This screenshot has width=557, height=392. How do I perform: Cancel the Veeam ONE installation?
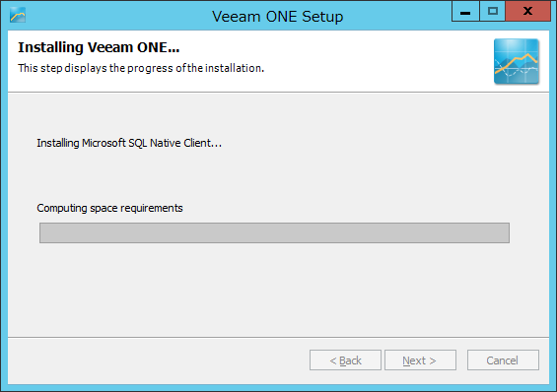(503, 360)
